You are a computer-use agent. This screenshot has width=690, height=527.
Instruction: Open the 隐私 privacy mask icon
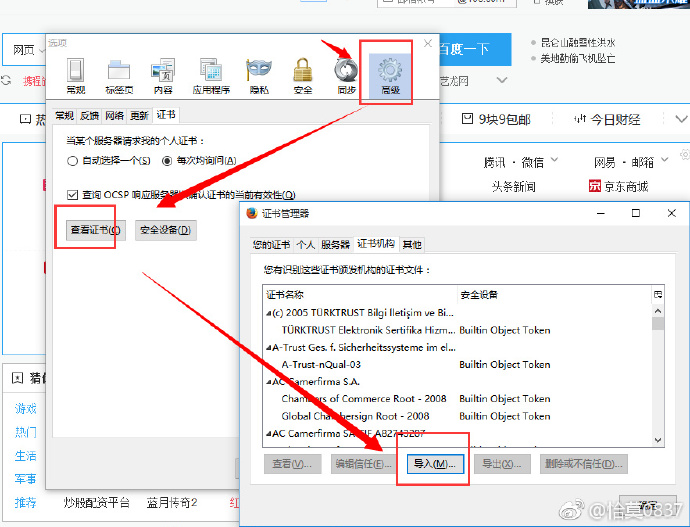[259, 76]
